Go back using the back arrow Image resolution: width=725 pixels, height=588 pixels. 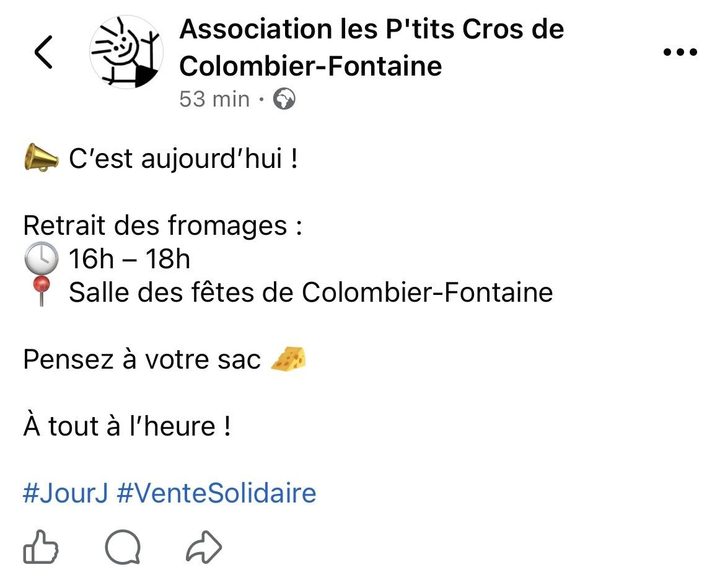coord(43,52)
